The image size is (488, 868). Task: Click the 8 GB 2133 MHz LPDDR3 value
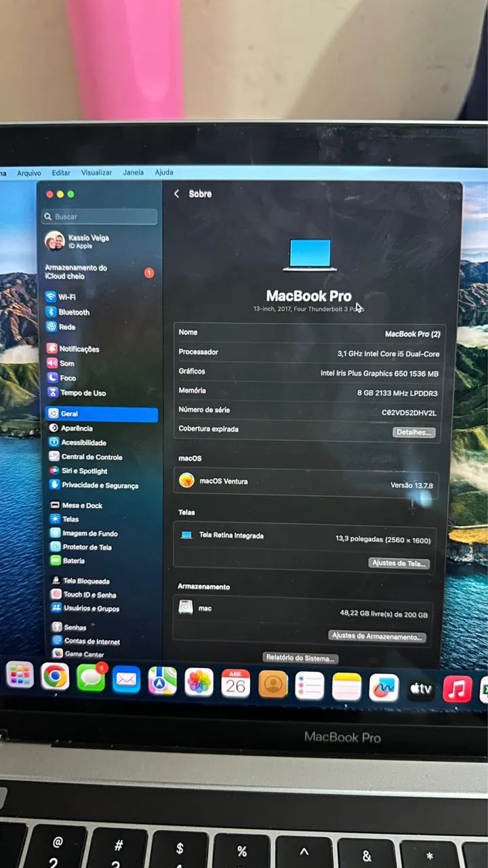[x=397, y=393]
